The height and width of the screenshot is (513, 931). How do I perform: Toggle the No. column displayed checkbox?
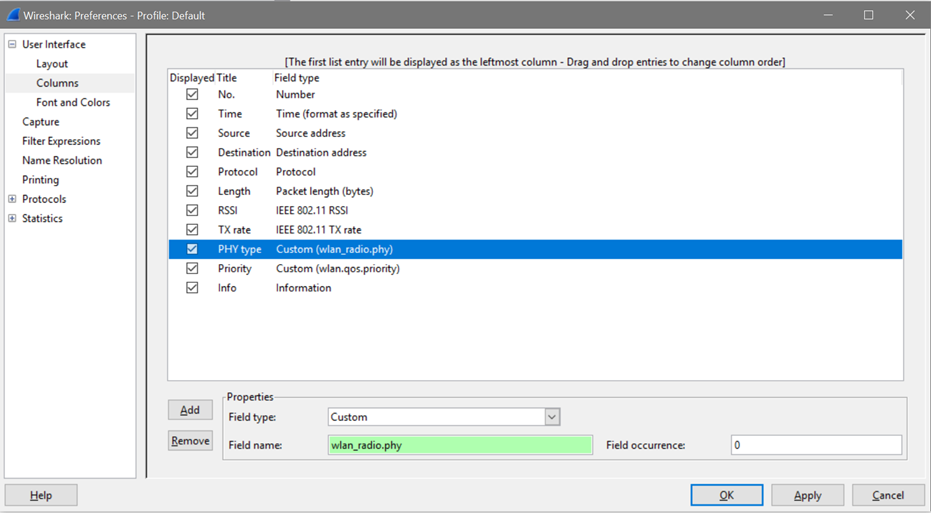point(192,94)
